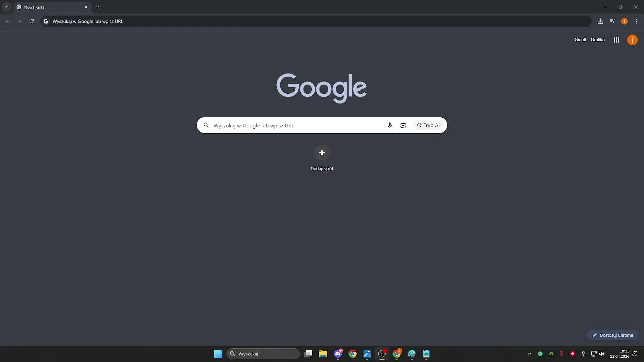Viewport: 644px width, 362px height.
Task: Open the purple chat app taskbar icon
Action: coord(338,354)
